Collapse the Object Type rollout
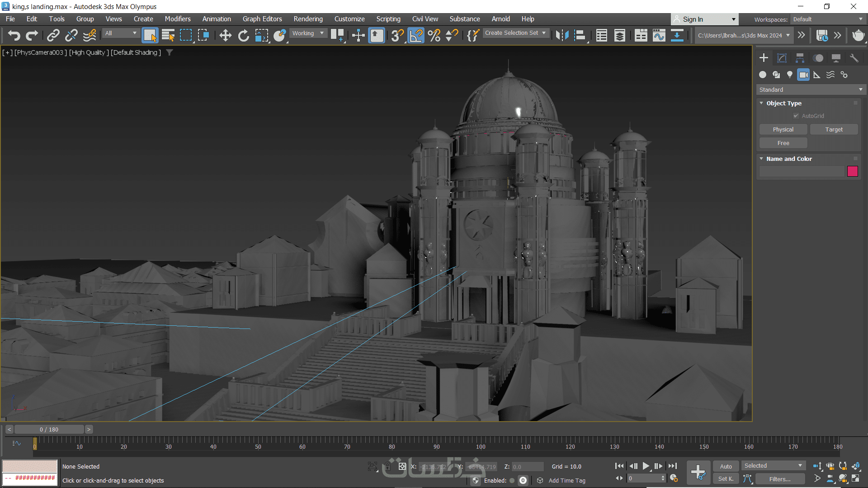The width and height of the screenshot is (868, 488). [783, 103]
